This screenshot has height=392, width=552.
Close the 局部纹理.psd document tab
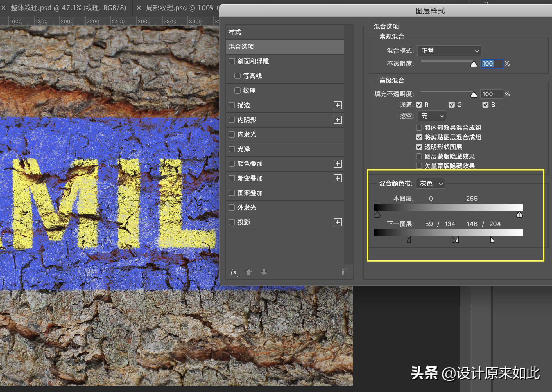(x=139, y=8)
